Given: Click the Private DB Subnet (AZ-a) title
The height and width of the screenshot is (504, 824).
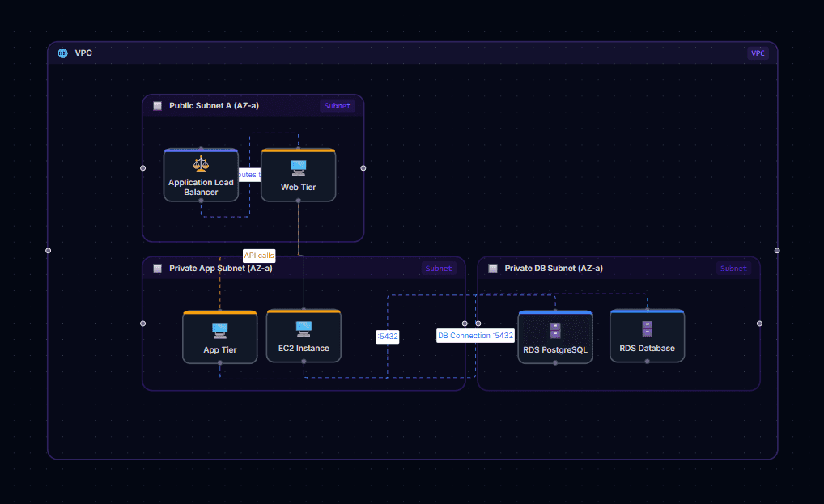Looking at the screenshot, I should 554,269.
